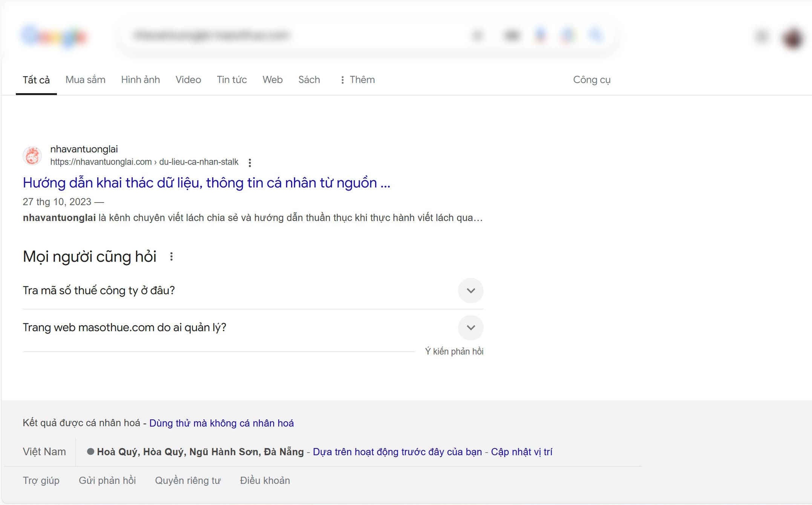Click Cập nhật vị trí link
Image resolution: width=812 pixels, height=505 pixels.
[521, 452]
